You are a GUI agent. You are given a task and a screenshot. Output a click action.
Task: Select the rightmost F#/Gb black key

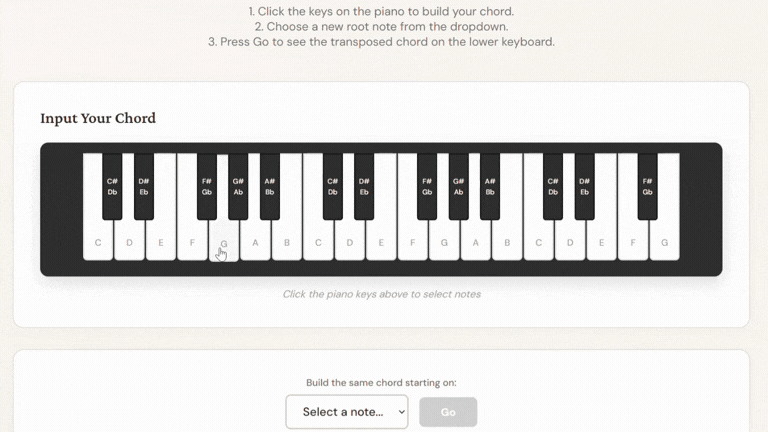click(647, 187)
